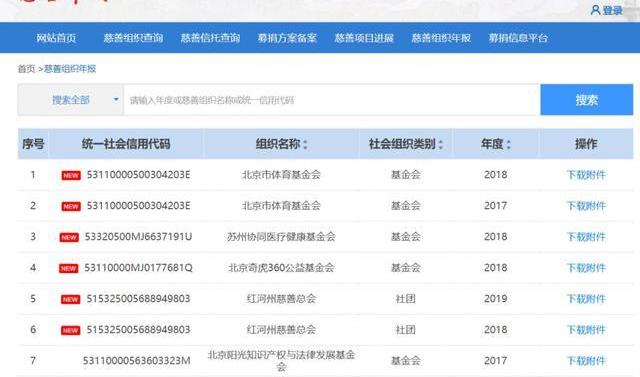Open 募捐方案备案 menu item

pos(287,38)
